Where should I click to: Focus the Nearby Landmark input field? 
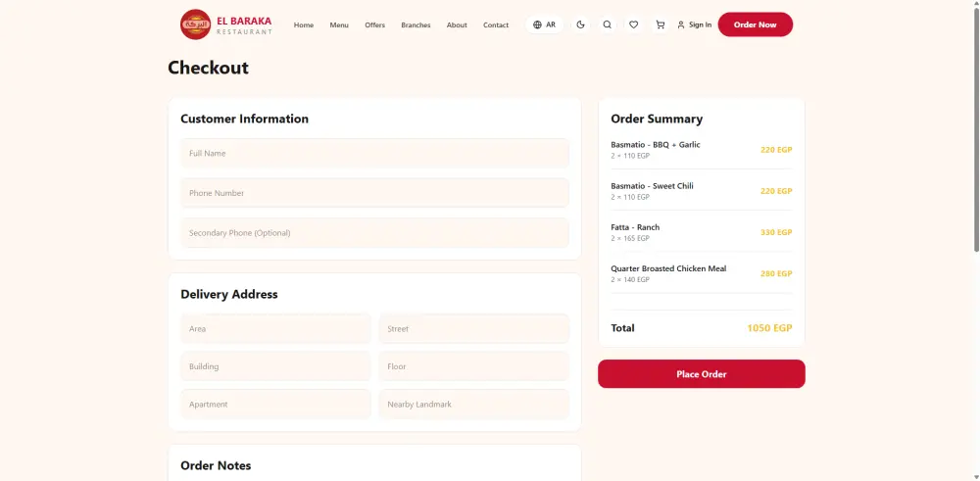pos(473,405)
